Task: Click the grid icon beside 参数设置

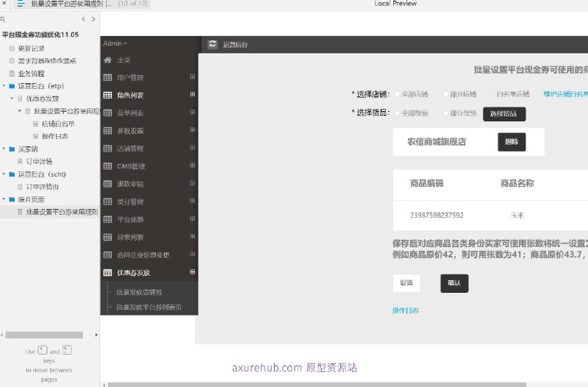Action: point(107,131)
